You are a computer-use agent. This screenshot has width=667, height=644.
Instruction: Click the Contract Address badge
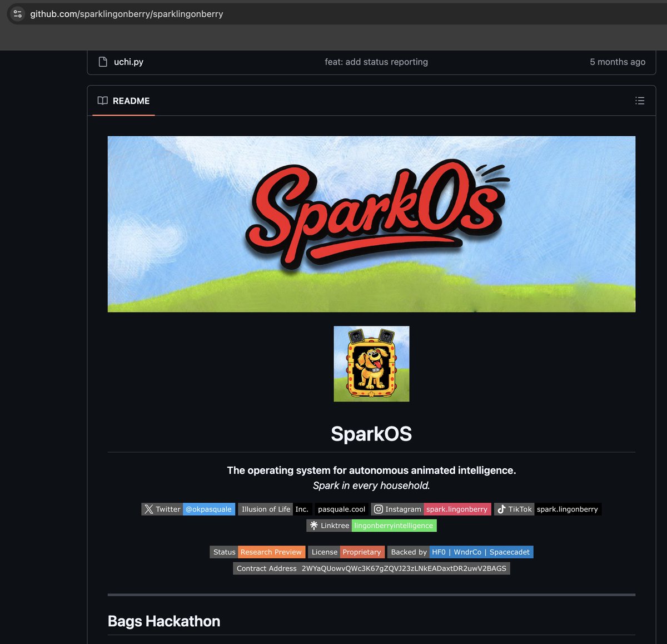point(371,568)
